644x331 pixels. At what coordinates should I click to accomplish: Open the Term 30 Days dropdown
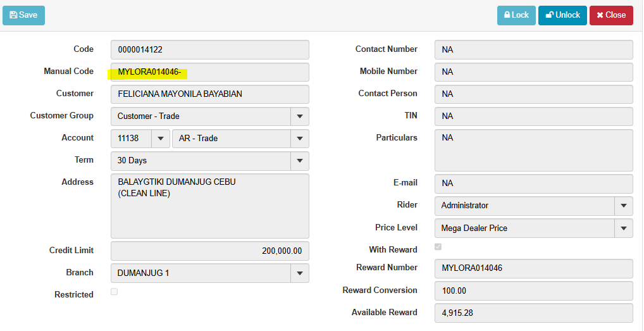299,161
